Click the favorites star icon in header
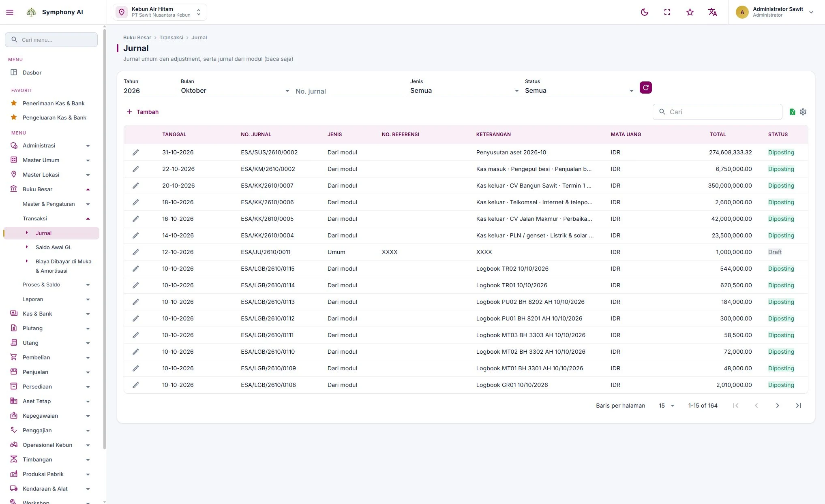The width and height of the screenshot is (825, 504). click(690, 12)
